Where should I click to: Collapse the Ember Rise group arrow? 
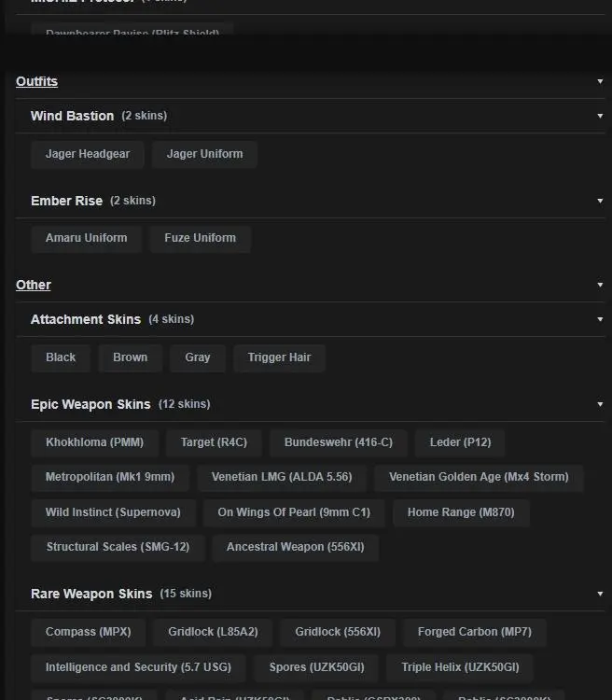click(600, 201)
